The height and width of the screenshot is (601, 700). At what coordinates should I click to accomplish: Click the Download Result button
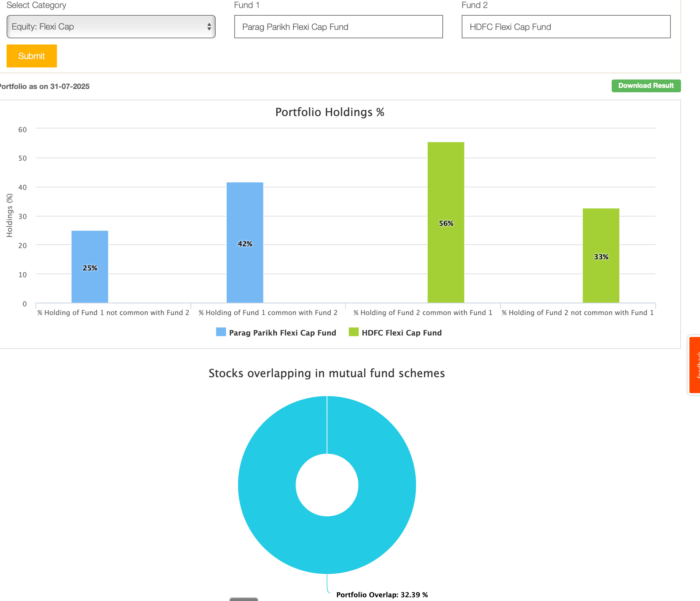(646, 86)
